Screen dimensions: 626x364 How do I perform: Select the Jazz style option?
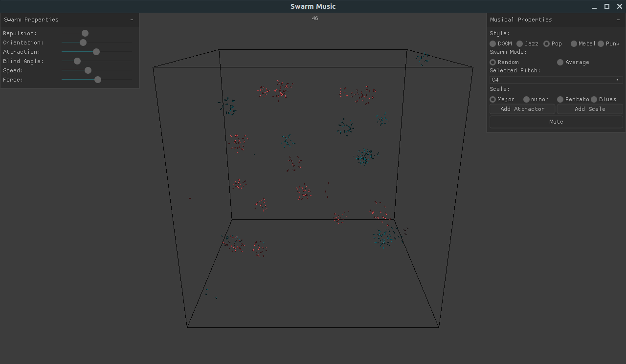click(520, 43)
